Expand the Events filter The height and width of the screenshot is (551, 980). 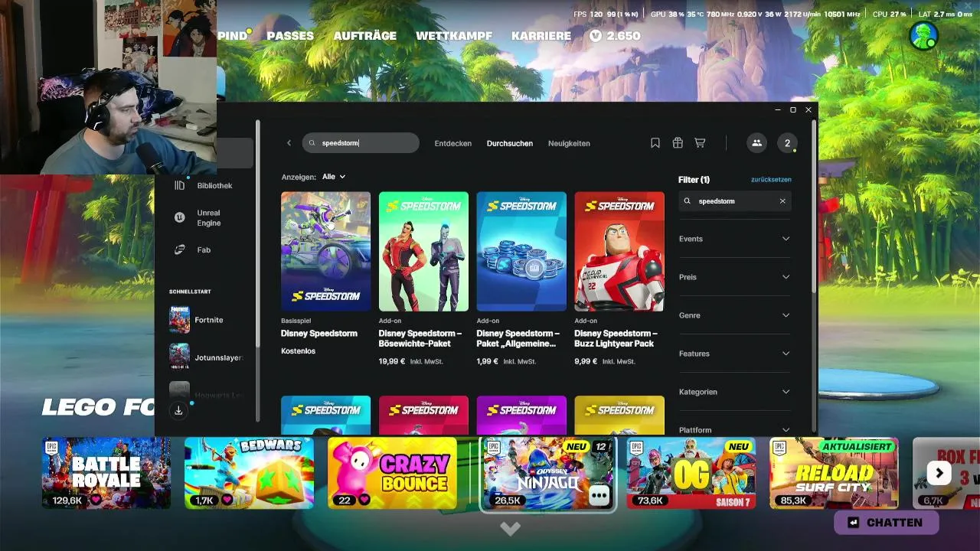[734, 239]
